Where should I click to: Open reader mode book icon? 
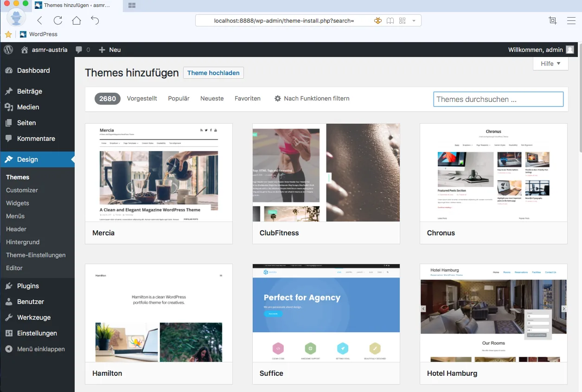tap(390, 21)
